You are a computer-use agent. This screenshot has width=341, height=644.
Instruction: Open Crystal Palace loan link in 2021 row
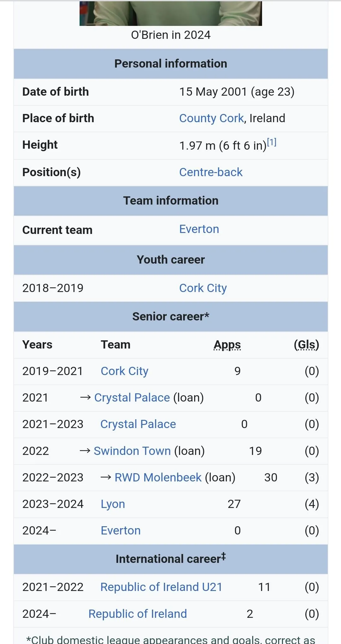(x=132, y=398)
